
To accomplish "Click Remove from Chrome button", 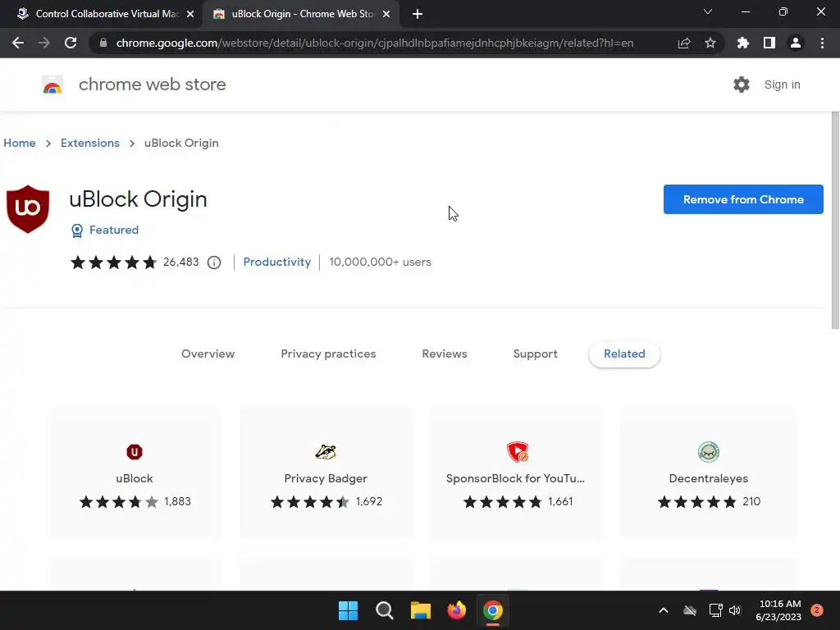I will point(743,199).
